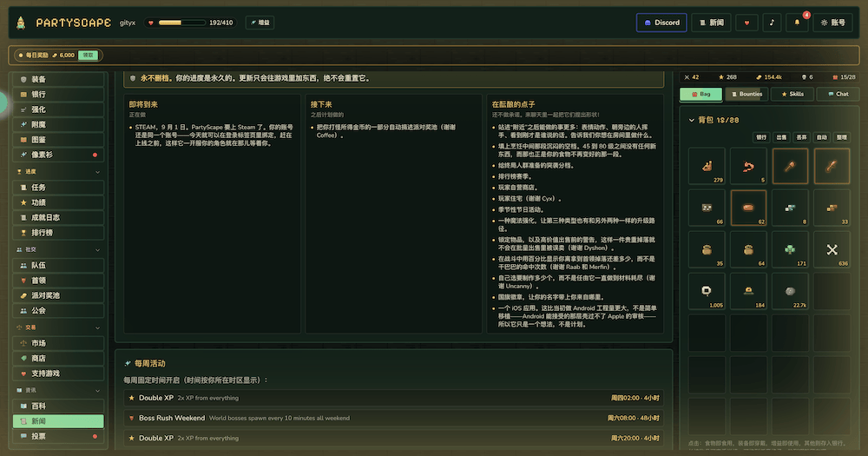Select highlighted 新闻 item in sidebar
The width and height of the screenshot is (868, 456).
(58, 421)
